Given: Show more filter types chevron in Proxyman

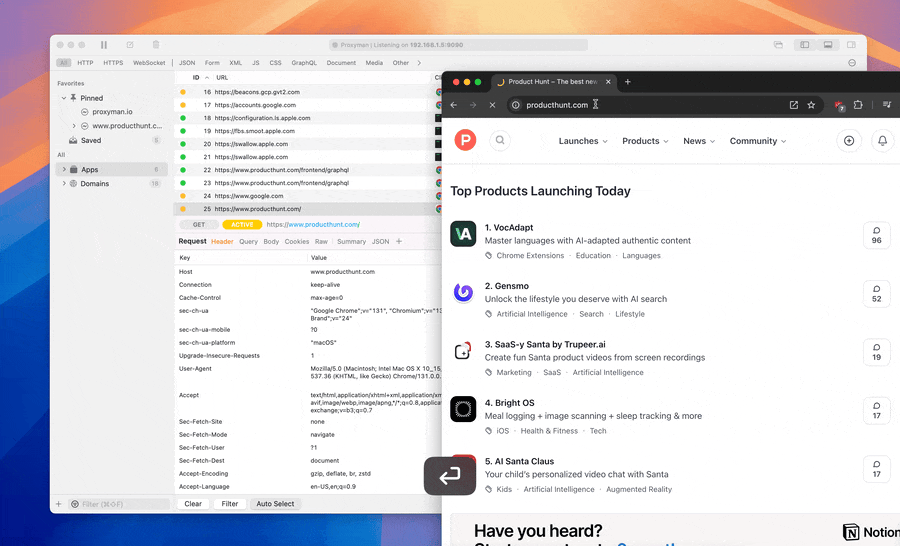Looking at the screenshot, I should (x=419, y=63).
